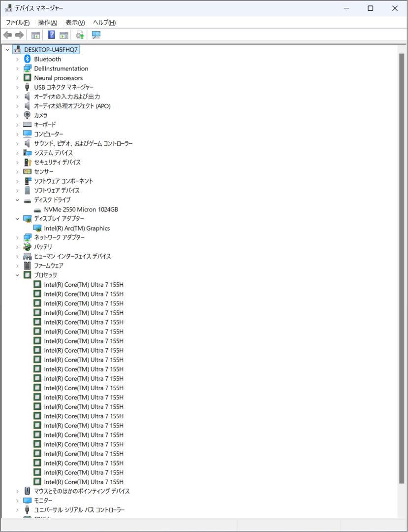
Task: Collapse the ディスプレイ アダプター category
Action: point(17,219)
